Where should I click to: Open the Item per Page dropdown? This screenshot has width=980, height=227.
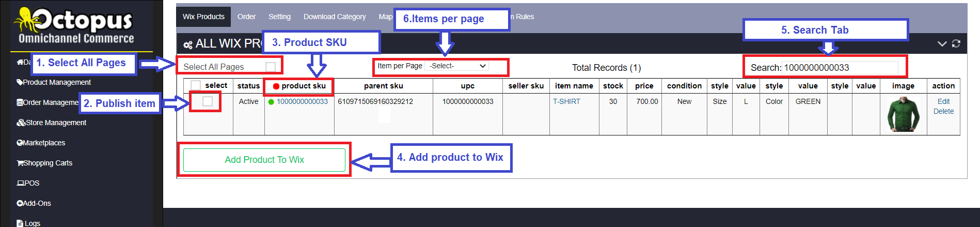(x=457, y=66)
